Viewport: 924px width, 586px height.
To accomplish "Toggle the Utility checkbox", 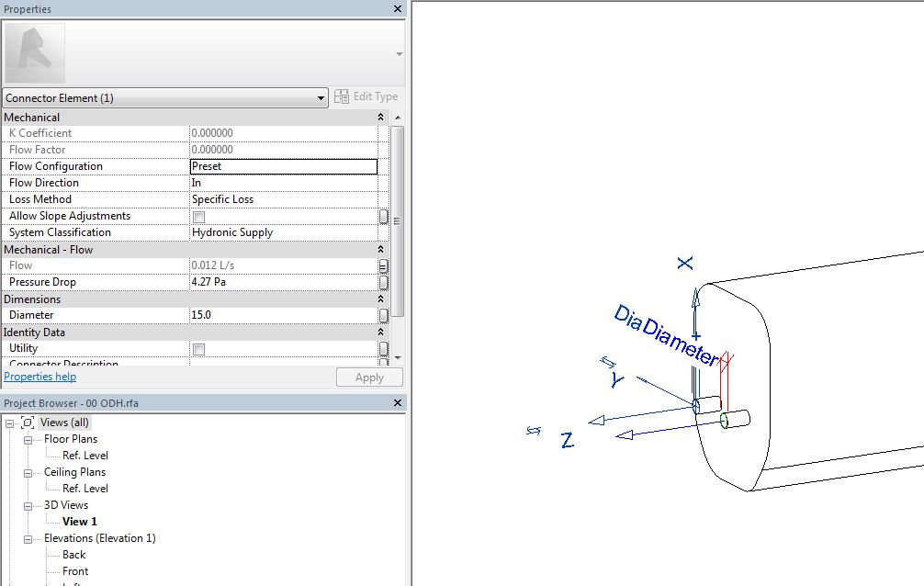I will (x=197, y=349).
